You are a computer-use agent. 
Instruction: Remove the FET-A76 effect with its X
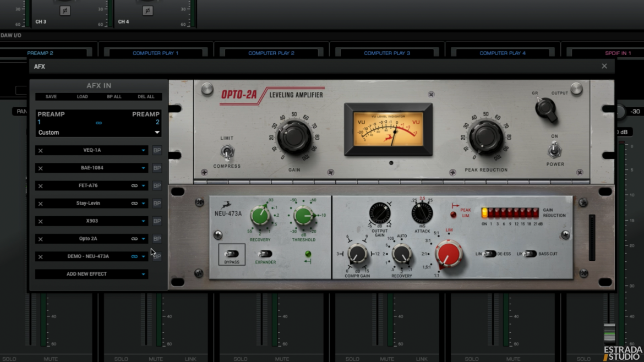click(40, 186)
